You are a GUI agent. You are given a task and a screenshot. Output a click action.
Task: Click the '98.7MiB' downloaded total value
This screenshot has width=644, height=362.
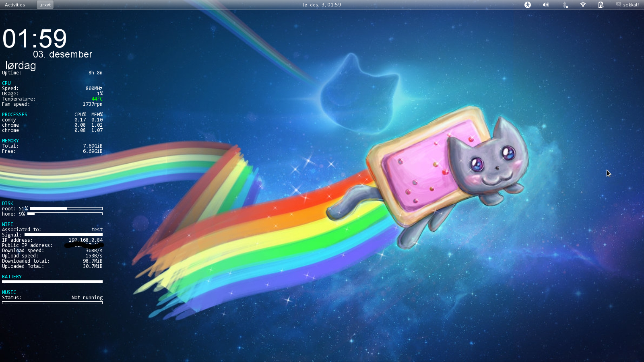tap(93, 261)
